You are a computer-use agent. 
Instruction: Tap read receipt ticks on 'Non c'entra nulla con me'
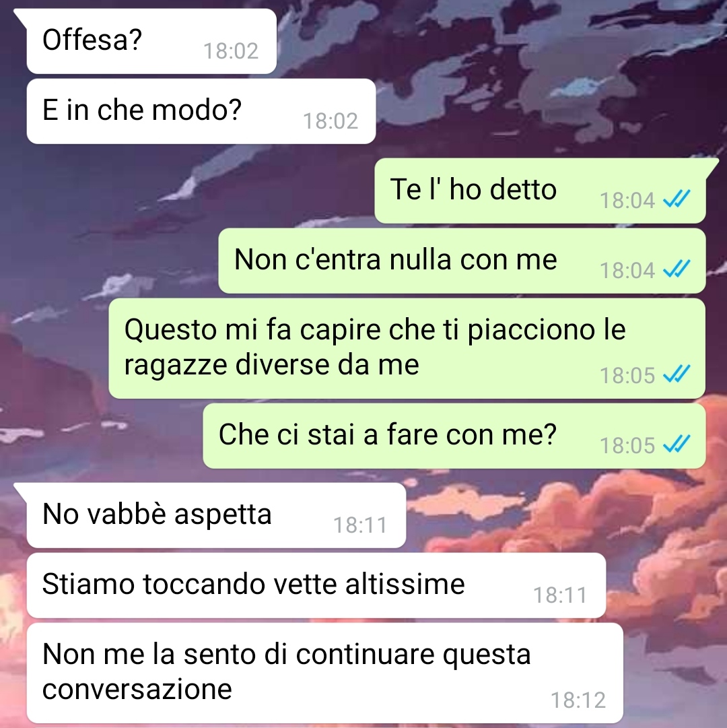tap(677, 269)
